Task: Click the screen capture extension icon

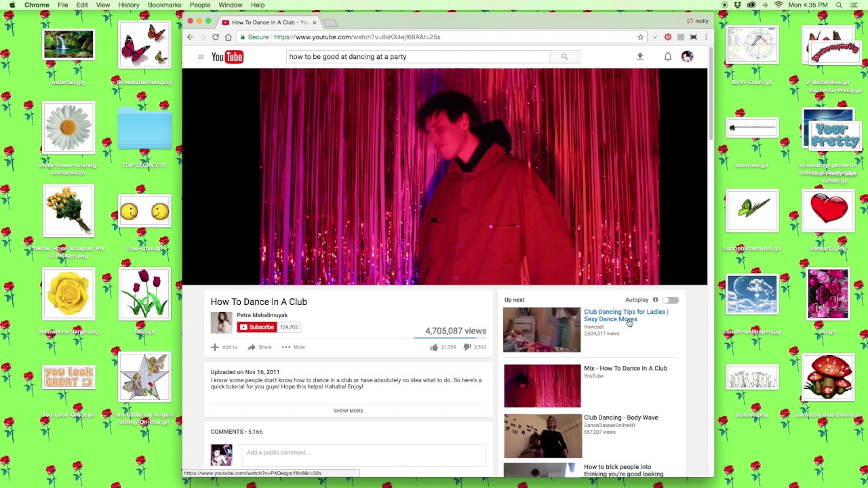Action: click(x=693, y=37)
